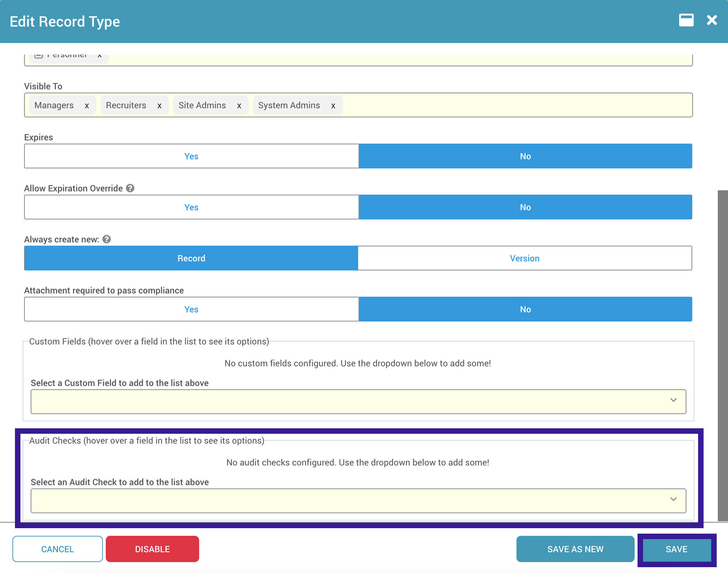
Task: Remove the System Admins tag
Action: tap(333, 106)
